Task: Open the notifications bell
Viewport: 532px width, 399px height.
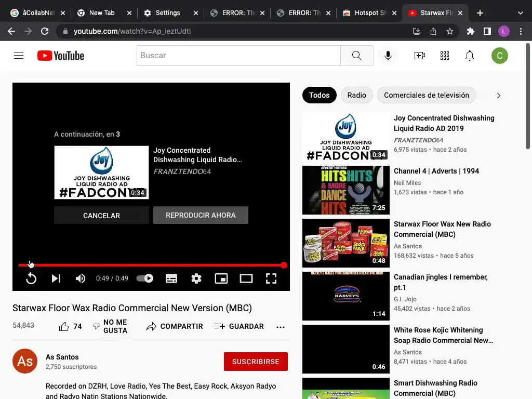Action: point(469,55)
